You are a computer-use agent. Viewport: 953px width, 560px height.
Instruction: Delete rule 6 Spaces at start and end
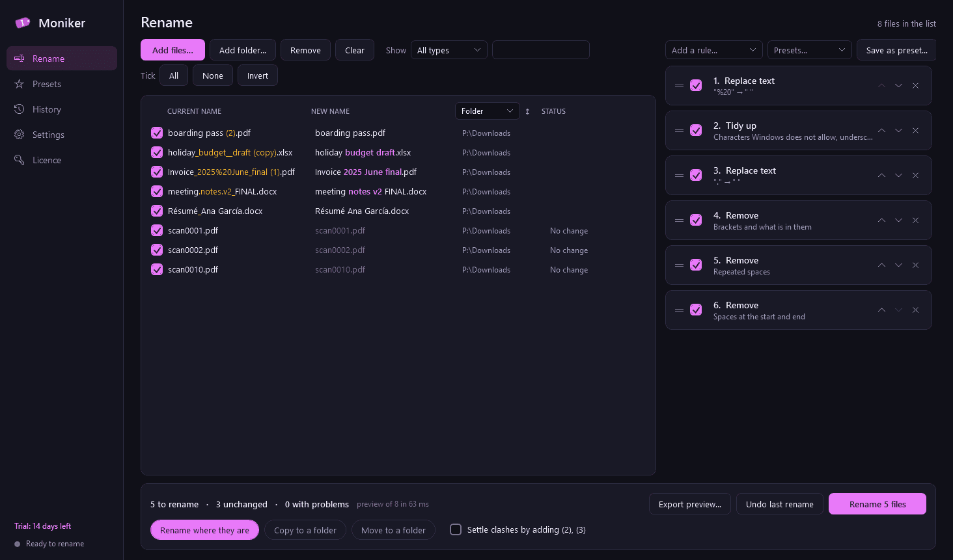[x=915, y=310]
